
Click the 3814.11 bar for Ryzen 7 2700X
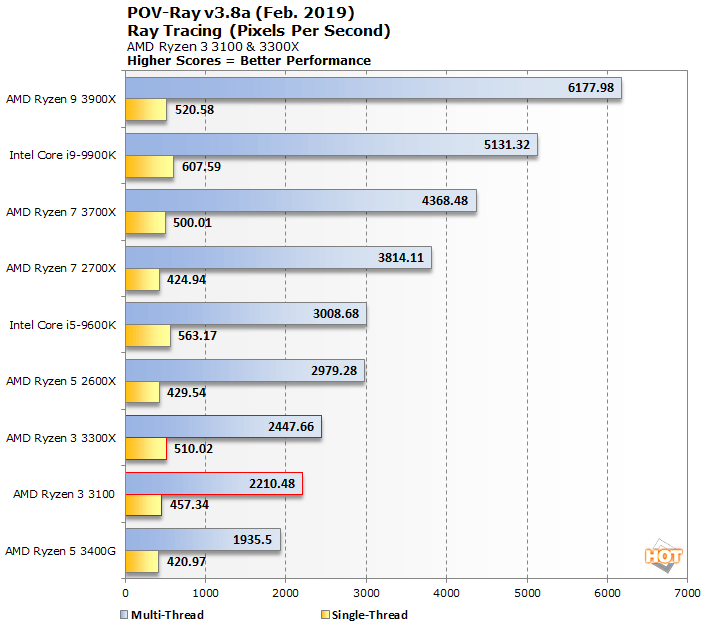(x=277, y=258)
